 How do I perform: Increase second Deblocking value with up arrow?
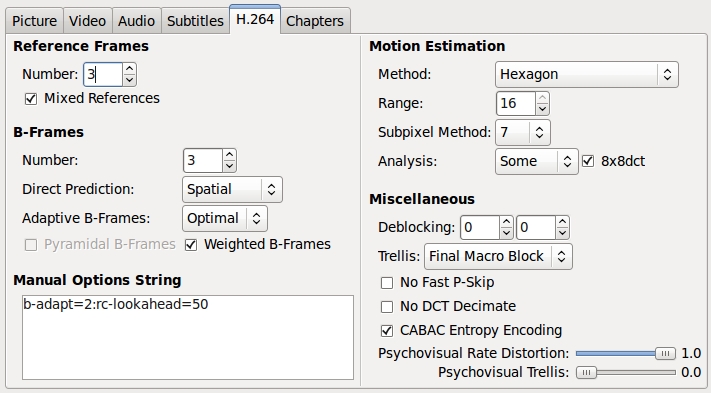coord(562,222)
